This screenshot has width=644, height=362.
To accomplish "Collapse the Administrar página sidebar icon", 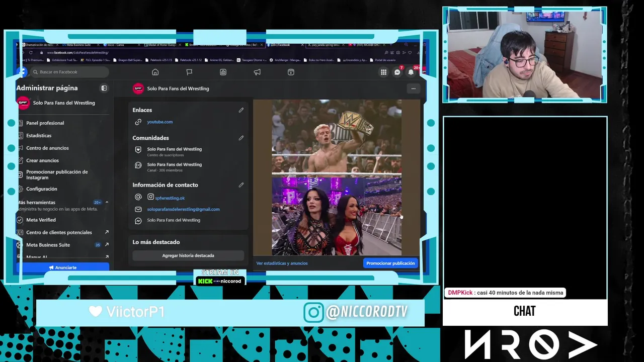I will 104,88.
